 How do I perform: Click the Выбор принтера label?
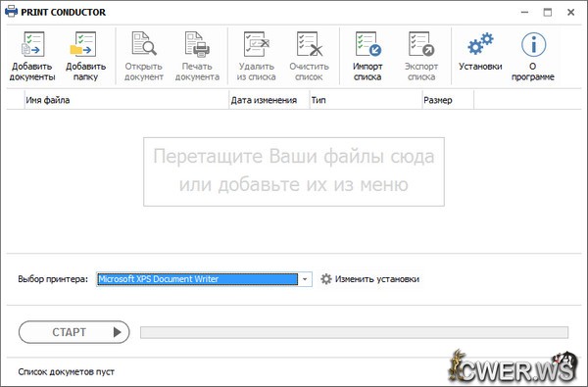53,279
